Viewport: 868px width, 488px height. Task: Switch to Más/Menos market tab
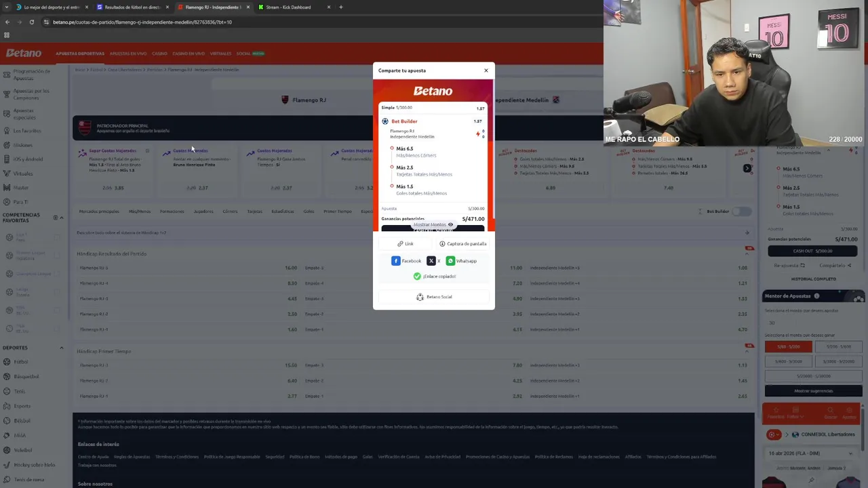(140, 211)
